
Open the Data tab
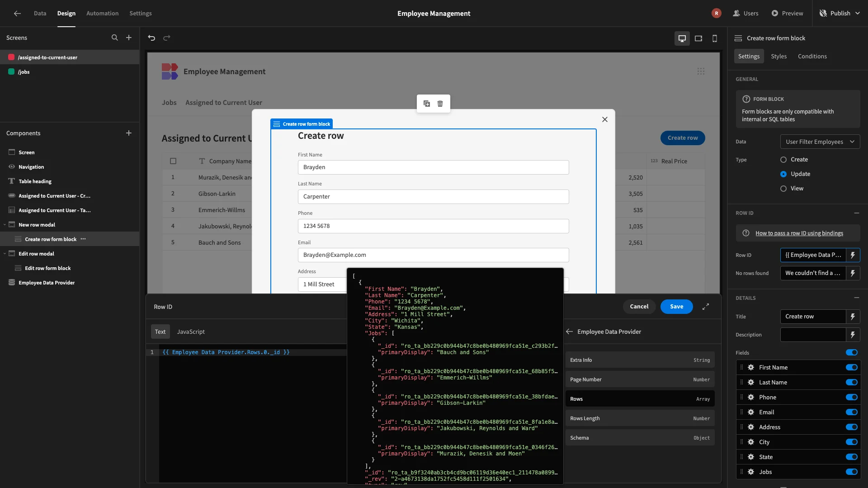click(40, 14)
